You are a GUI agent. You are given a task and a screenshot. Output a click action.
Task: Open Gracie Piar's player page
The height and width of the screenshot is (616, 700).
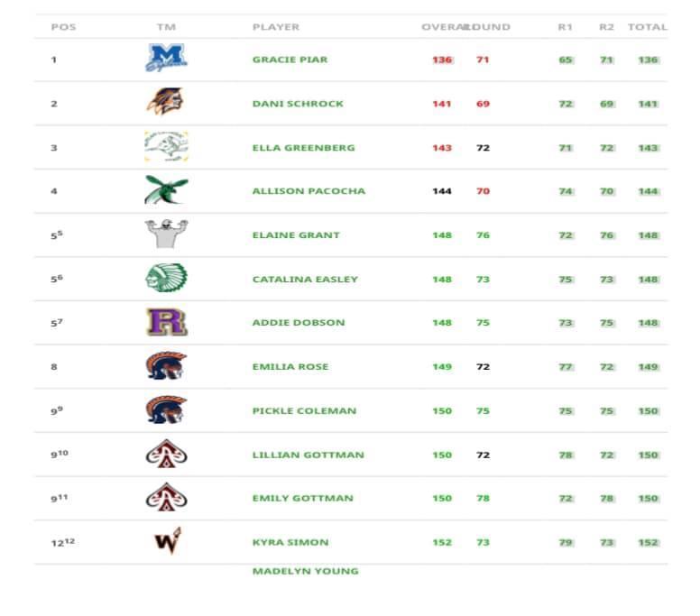click(290, 60)
